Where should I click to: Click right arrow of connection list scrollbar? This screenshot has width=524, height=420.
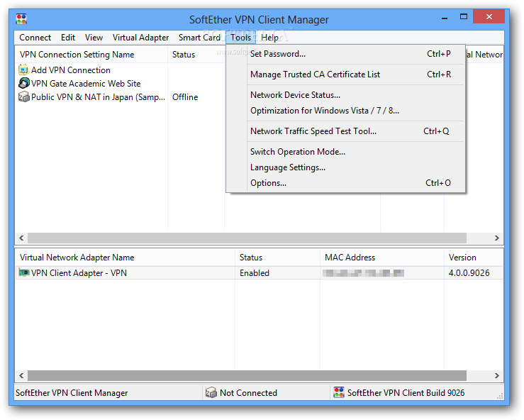tap(496, 238)
